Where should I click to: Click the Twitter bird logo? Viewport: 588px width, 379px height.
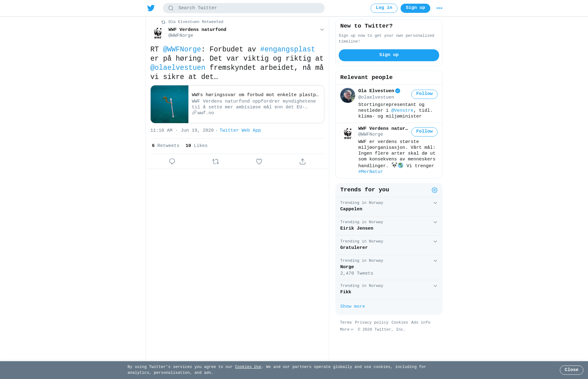click(151, 8)
